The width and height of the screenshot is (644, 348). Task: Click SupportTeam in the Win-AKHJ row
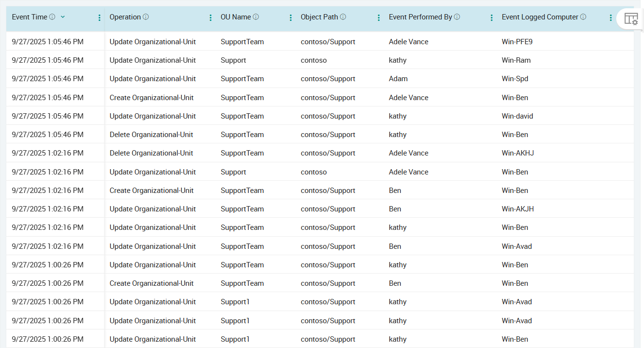242,153
